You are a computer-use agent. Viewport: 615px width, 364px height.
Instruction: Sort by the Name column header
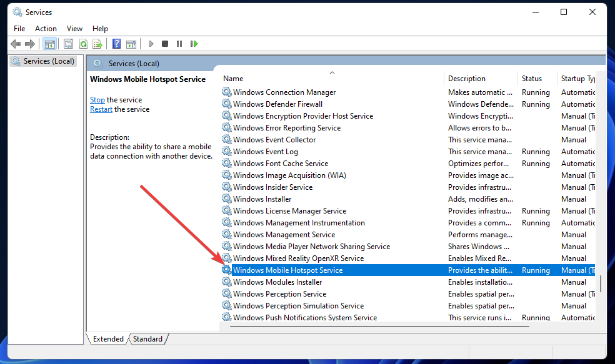coord(233,79)
